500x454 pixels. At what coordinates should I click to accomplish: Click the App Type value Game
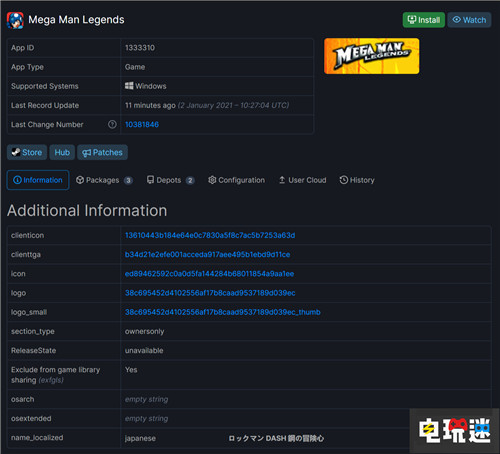[x=135, y=67]
